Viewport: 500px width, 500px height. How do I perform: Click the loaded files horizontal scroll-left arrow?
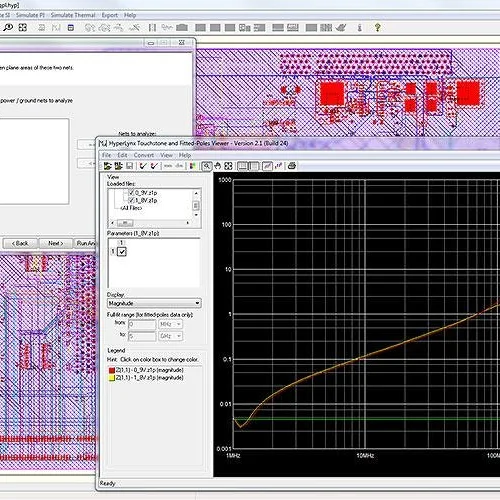point(112,223)
